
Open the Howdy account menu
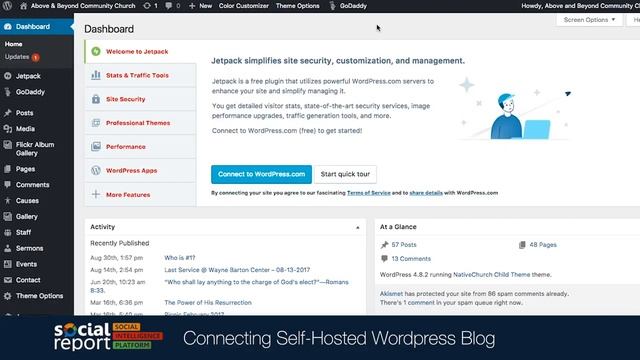(x=580, y=6)
